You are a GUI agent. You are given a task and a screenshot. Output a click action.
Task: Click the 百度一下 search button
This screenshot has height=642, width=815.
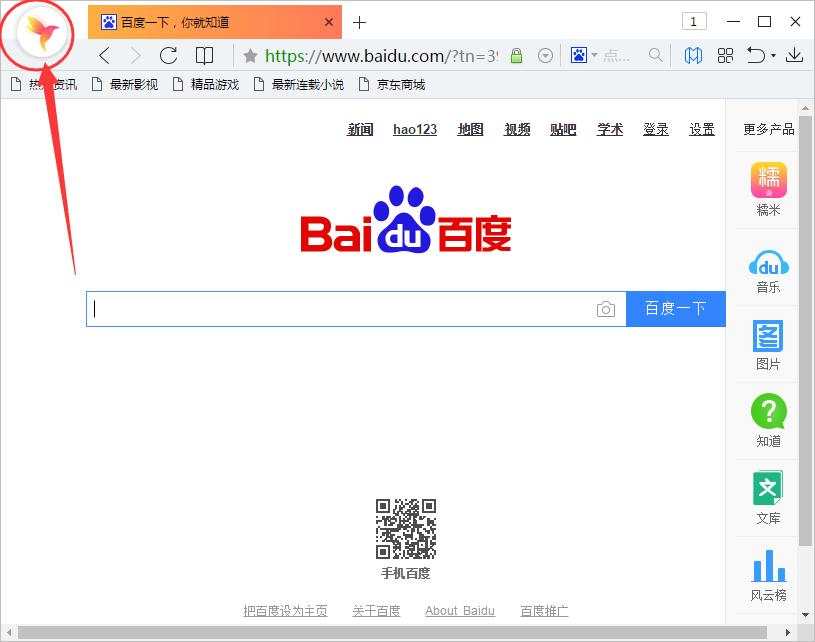(x=675, y=309)
